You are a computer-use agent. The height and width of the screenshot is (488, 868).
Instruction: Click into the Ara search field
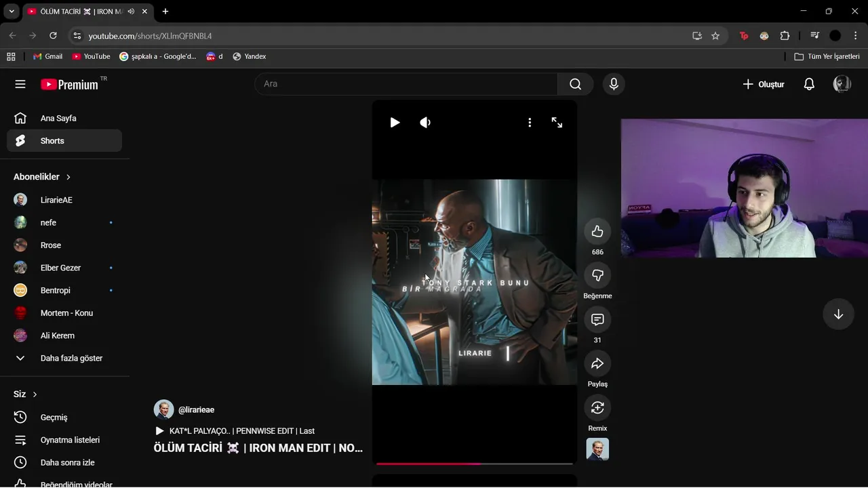click(406, 84)
